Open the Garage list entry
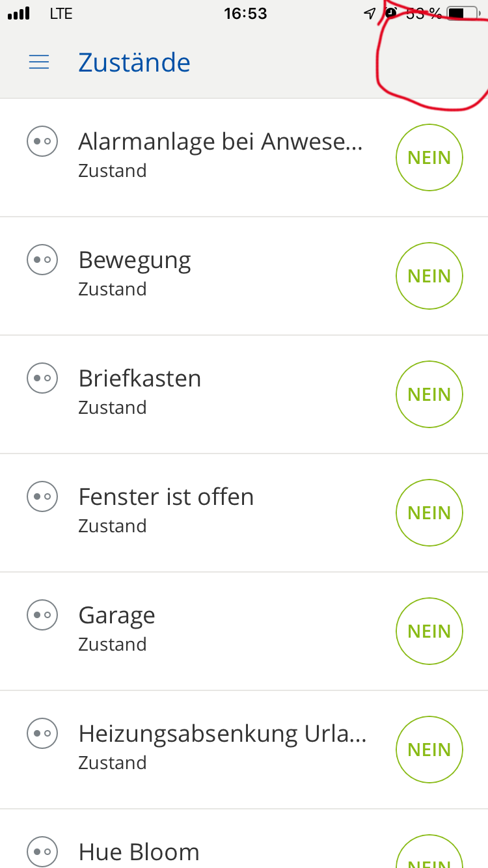Image resolution: width=488 pixels, height=868 pixels. point(195,628)
